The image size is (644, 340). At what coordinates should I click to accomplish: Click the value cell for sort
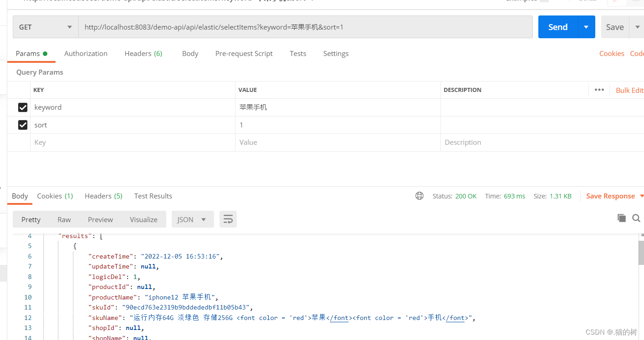click(x=338, y=125)
